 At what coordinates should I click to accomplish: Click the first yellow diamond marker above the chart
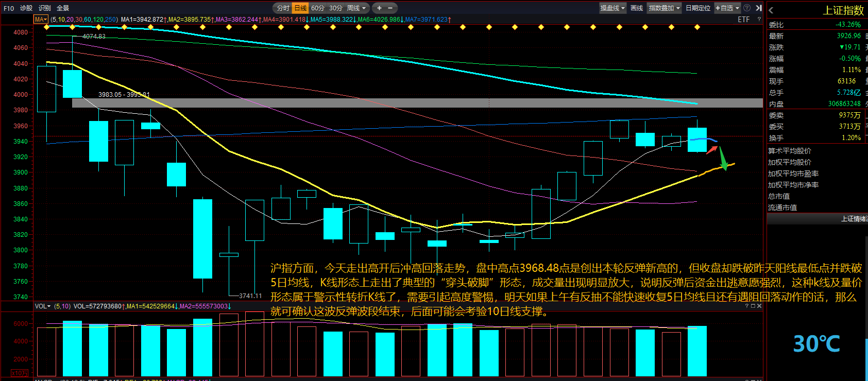(47, 27)
